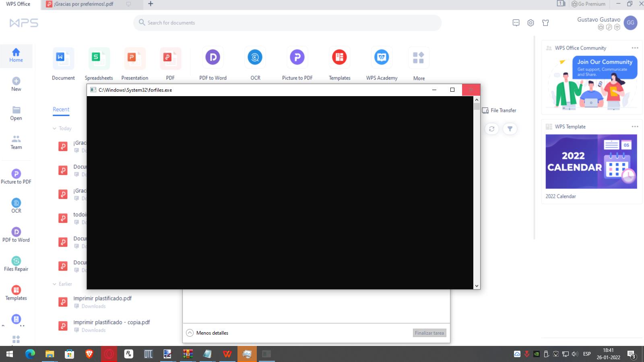
Task: Open Files Repair in sidebar
Action: tap(16, 264)
